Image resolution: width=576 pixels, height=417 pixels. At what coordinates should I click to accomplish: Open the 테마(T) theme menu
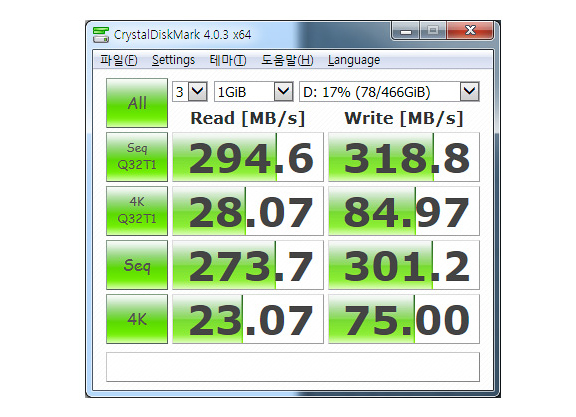[228, 60]
